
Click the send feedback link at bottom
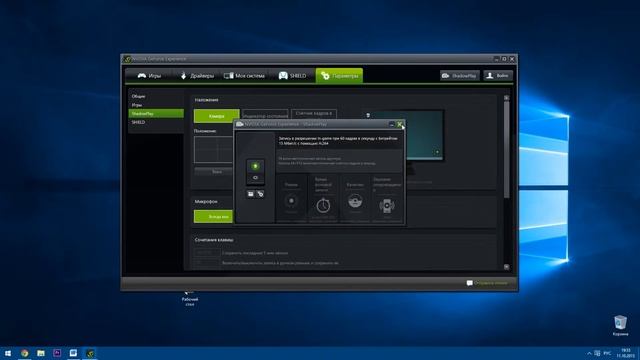(487, 283)
